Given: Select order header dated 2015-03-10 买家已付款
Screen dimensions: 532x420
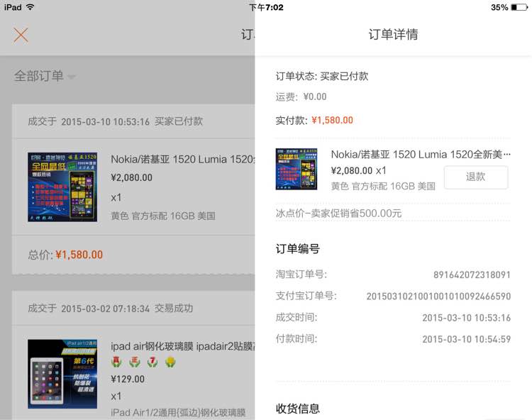Looking at the screenshot, I should tap(116, 121).
